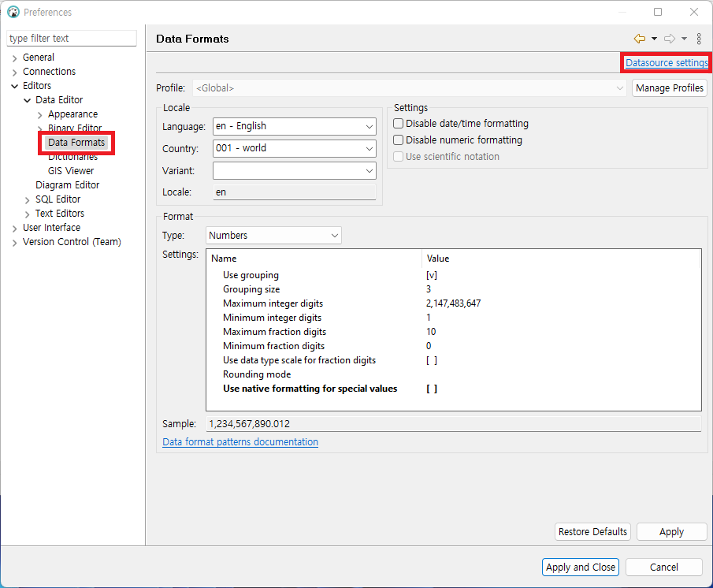Click in the type filter text field
Image resolution: width=713 pixels, height=588 pixels.
tap(72, 39)
